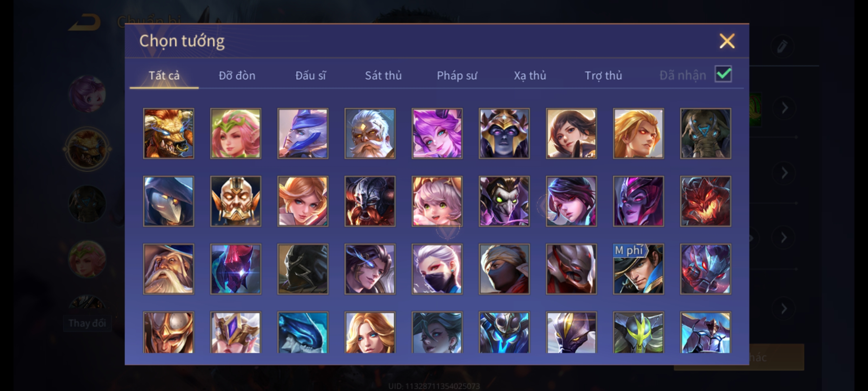Open the 'Sát thủ' tab
This screenshot has width=868, height=391.
(x=383, y=75)
